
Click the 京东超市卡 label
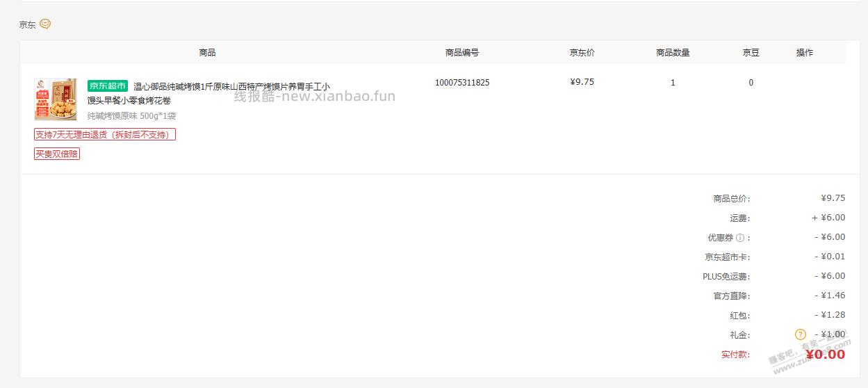pos(728,257)
